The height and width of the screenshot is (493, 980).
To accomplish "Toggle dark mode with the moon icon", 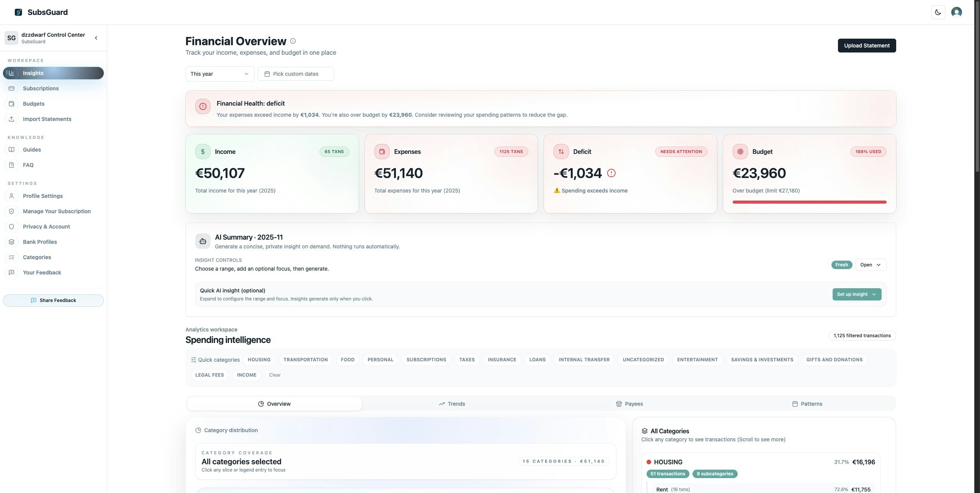I will coord(938,12).
